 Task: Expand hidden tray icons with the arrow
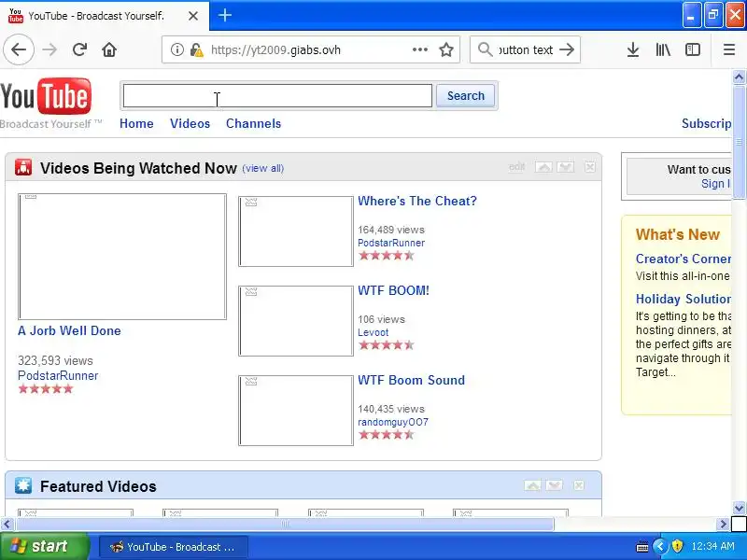click(x=660, y=546)
